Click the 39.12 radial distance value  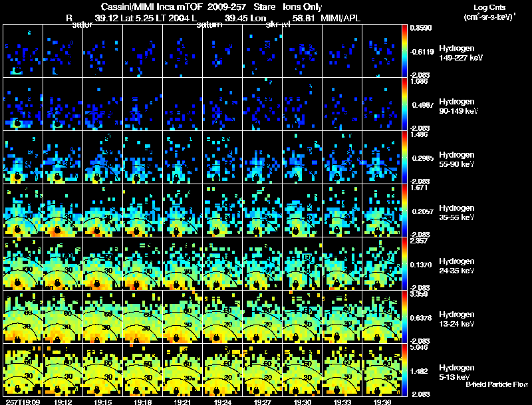(x=106, y=18)
